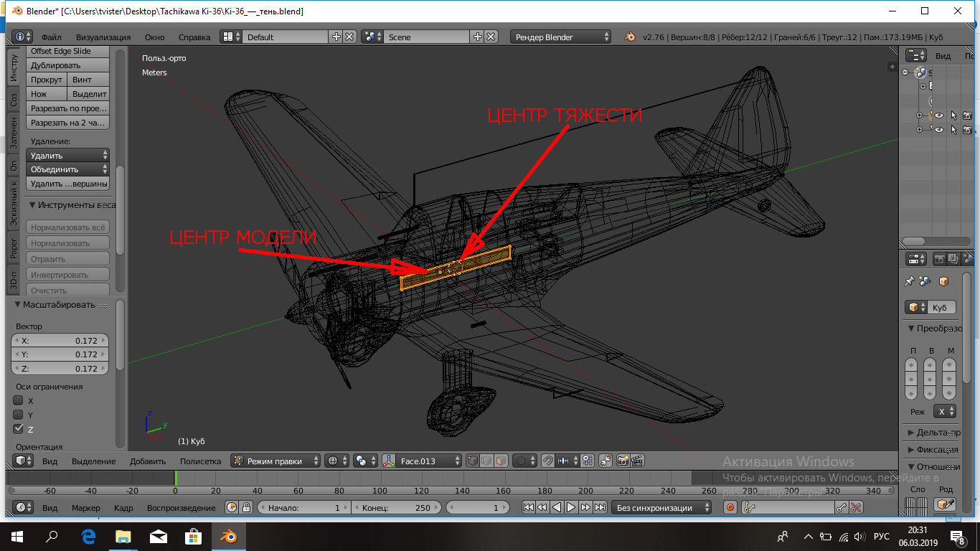
Task: Toggle proportional editing icon in viewport header
Action: coord(523,461)
